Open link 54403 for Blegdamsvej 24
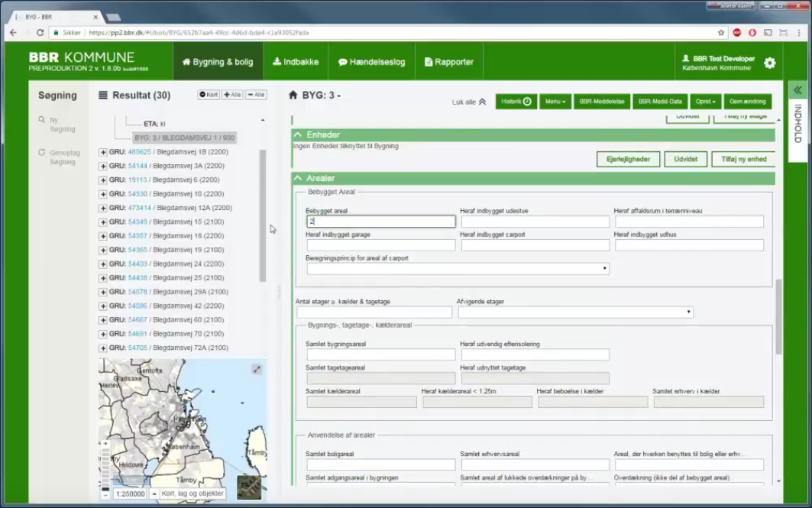 [137, 264]
